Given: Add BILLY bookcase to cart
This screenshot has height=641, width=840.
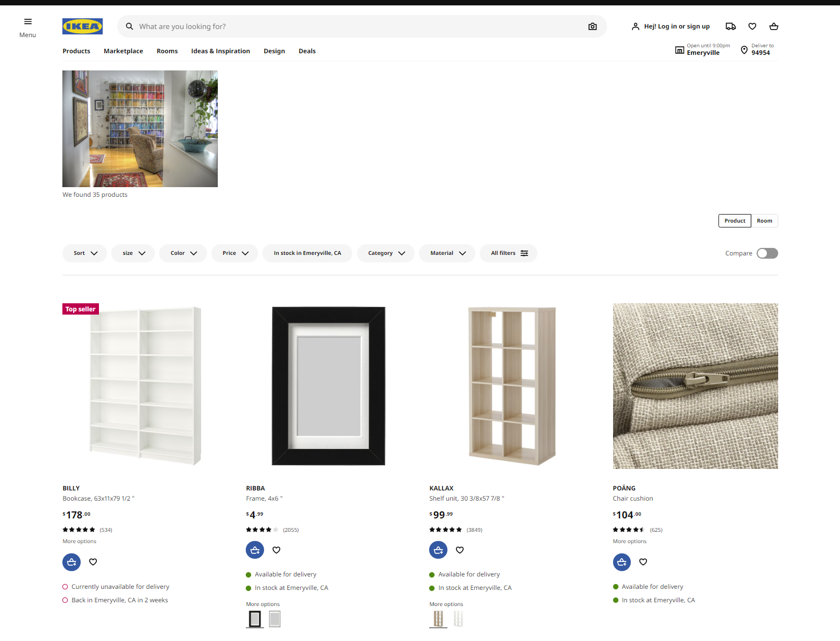Looking at the screenshot, I should tap(72, 562).
